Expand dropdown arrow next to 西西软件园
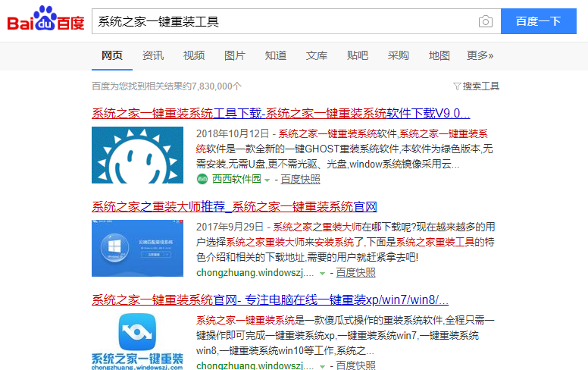588x370 pixels. 267,180
